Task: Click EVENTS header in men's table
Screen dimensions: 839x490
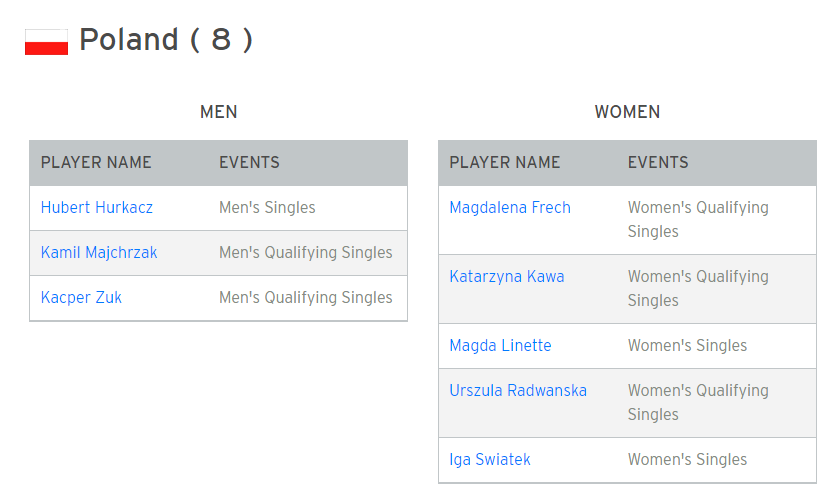Action: [249, 163]
